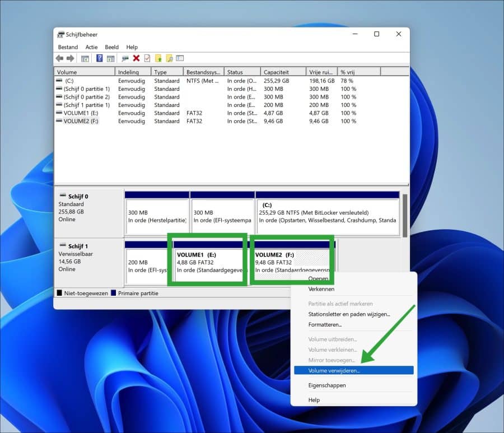The height and width of the screenshot is (433, 504).
Task: Click the 'NTFS (Met ...' file system cell
Action: 203,81
